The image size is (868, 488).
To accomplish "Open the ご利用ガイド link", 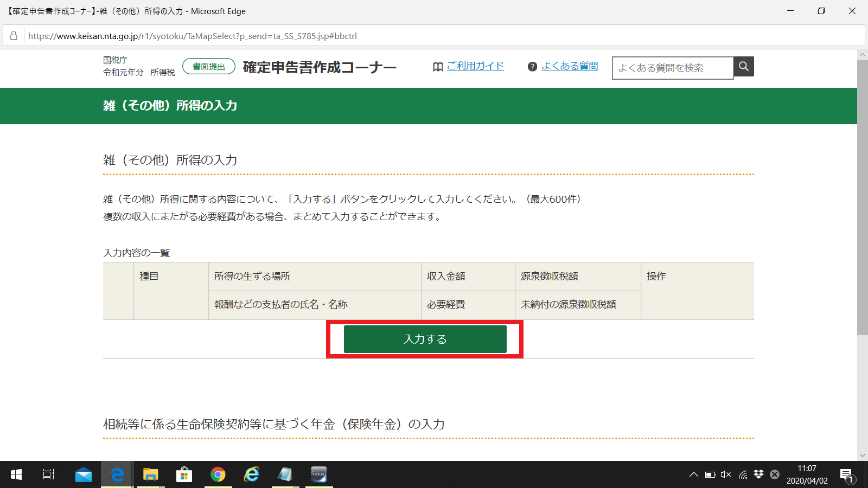I will (x=476, y=66).
